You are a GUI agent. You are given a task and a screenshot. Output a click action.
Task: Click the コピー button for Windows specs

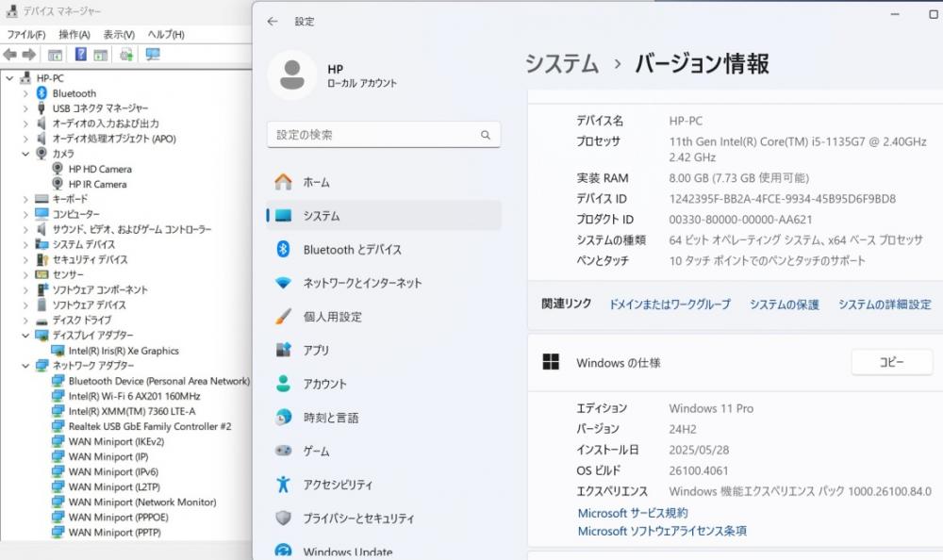pyautogui.click(x=891, y=362)
